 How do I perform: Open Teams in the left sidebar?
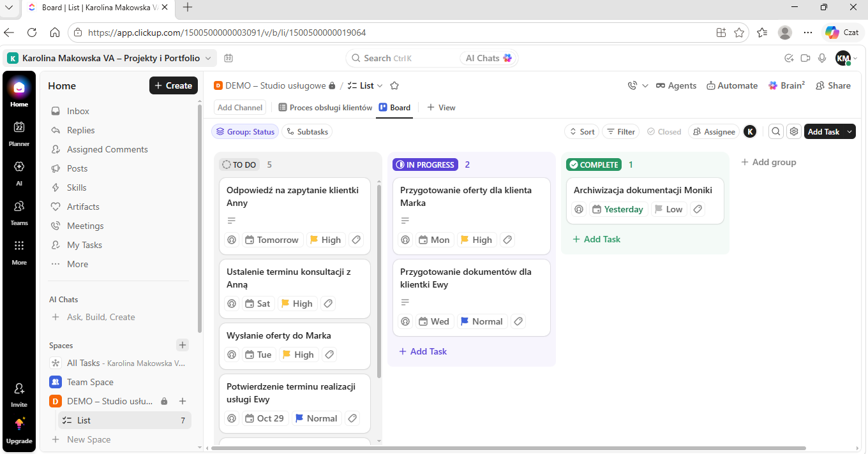tap(19, 212)
